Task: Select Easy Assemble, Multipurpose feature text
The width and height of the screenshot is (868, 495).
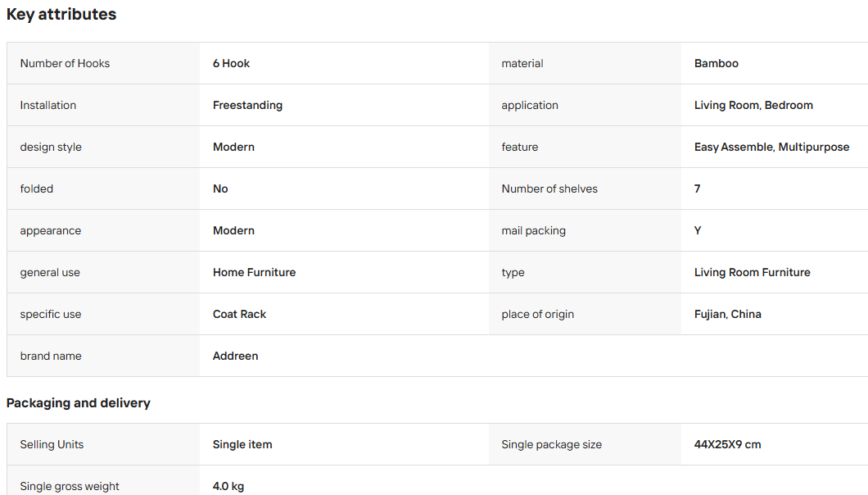Action: coord(771,147)
